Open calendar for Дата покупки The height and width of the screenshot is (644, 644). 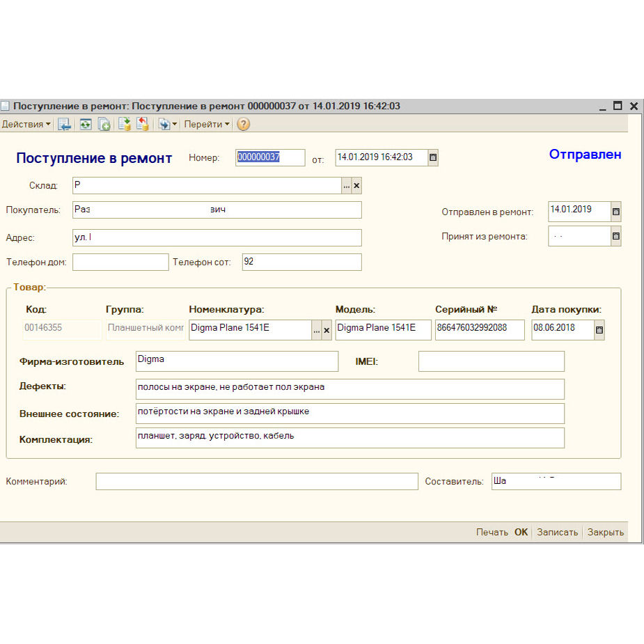[x=599, y=330]
